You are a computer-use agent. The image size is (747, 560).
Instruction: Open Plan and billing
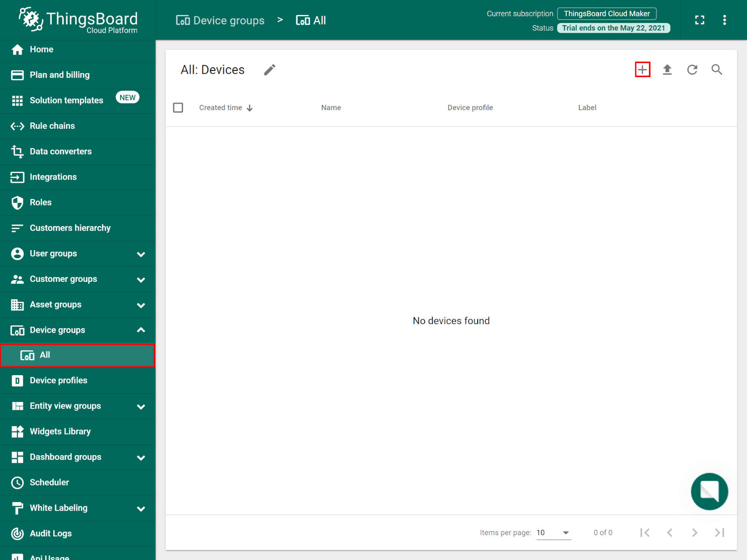[x=59, y=75]
